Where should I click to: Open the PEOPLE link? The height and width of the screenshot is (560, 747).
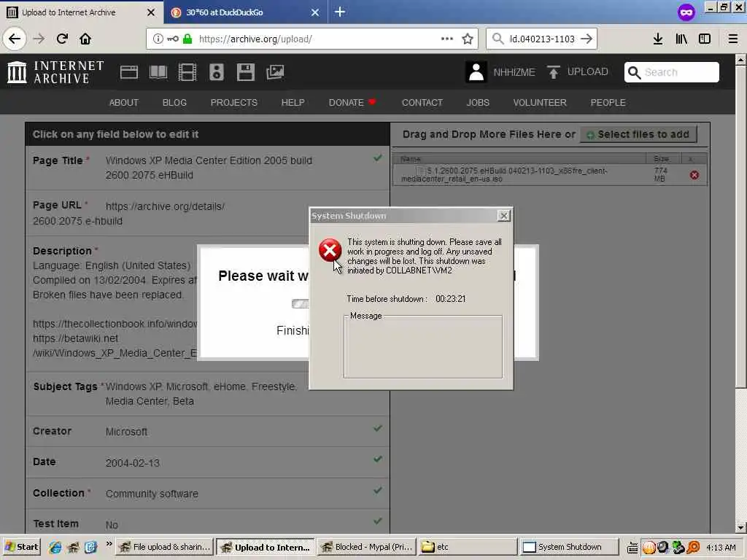click(608, 102)
